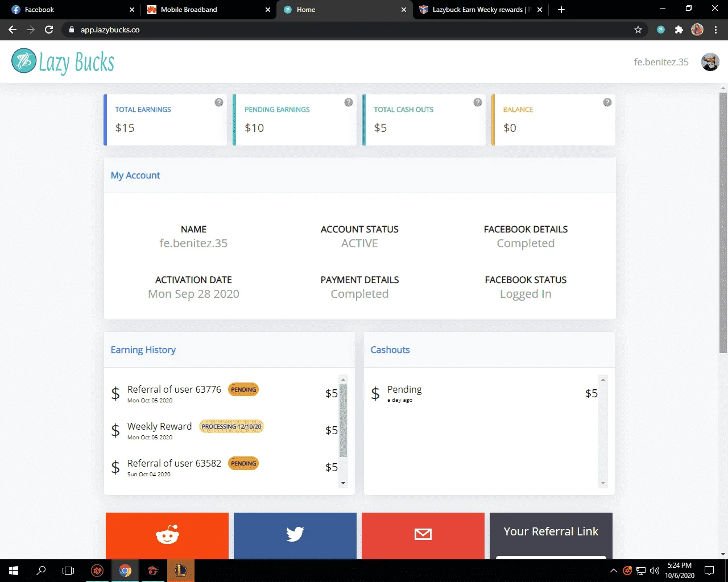The image size is (728, 582).
Task: Show hidden tray icons chevron
Action: point(613,571)
